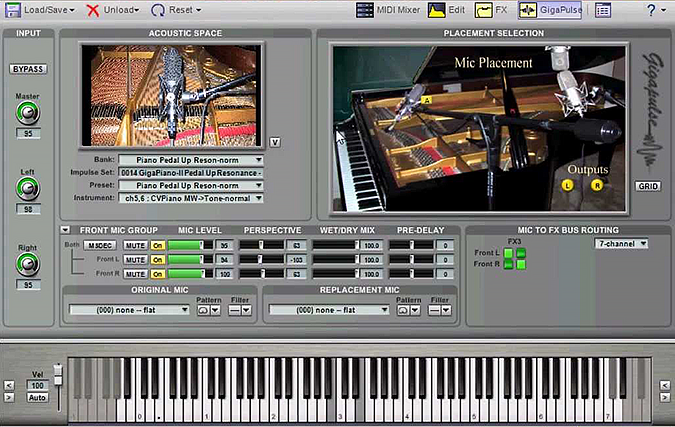The image size is (675, 427).
Task: Expand Original Mic Pattern dropdown arrow
Action: (215, 310)
